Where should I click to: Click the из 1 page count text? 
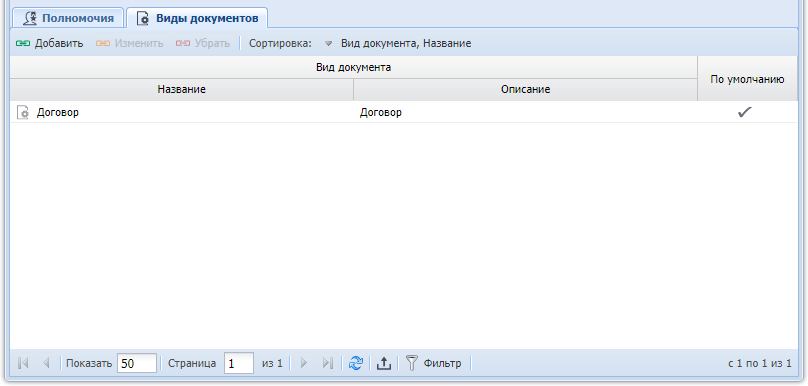click(272, 363)
